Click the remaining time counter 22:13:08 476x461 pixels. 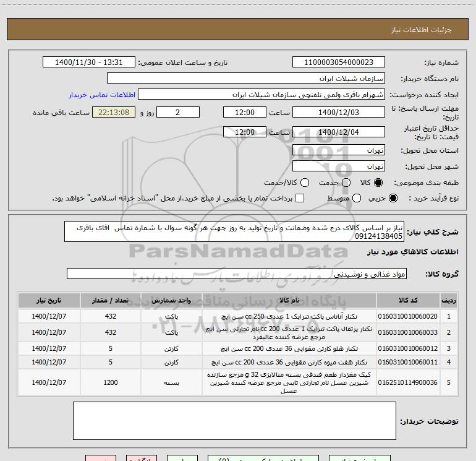(x=114, y=113)
